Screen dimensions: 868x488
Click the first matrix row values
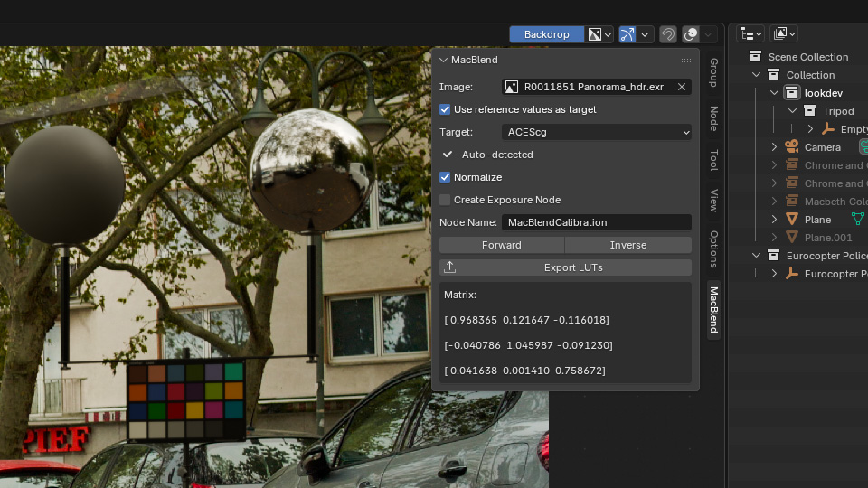pos(526,320)
